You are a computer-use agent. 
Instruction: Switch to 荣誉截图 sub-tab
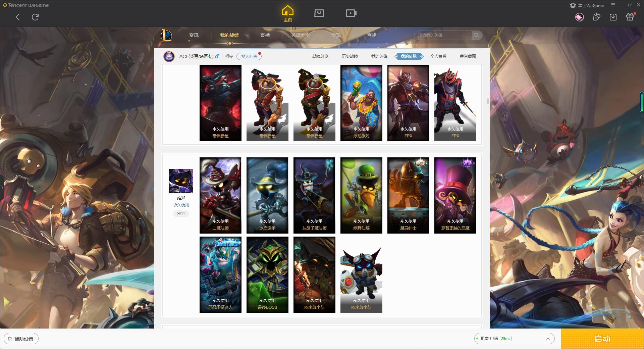click(x=468, y=56)
